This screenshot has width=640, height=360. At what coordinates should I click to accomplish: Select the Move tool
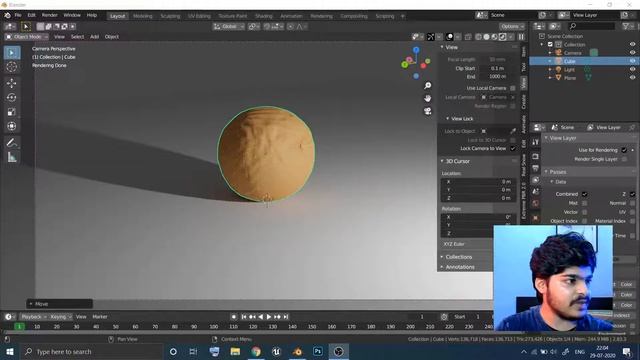12,83
